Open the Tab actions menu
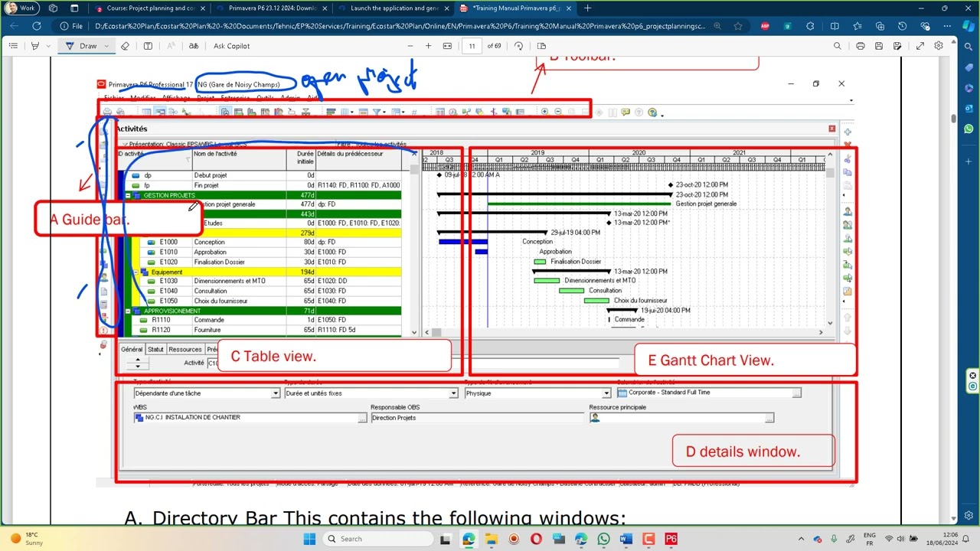The width and height of the screenshot is (980, 551). coord(74,8)
